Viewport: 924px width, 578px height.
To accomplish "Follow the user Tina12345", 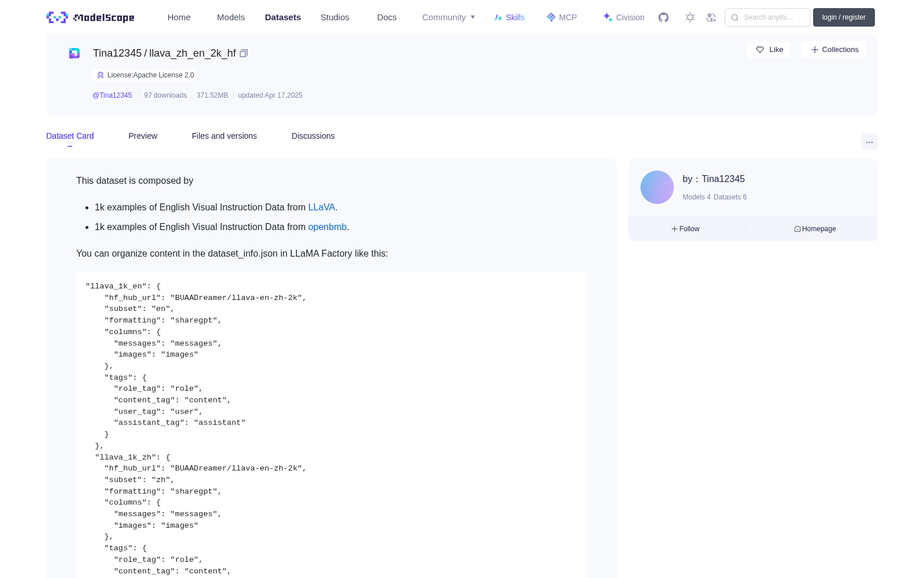I will click(685, 229).
